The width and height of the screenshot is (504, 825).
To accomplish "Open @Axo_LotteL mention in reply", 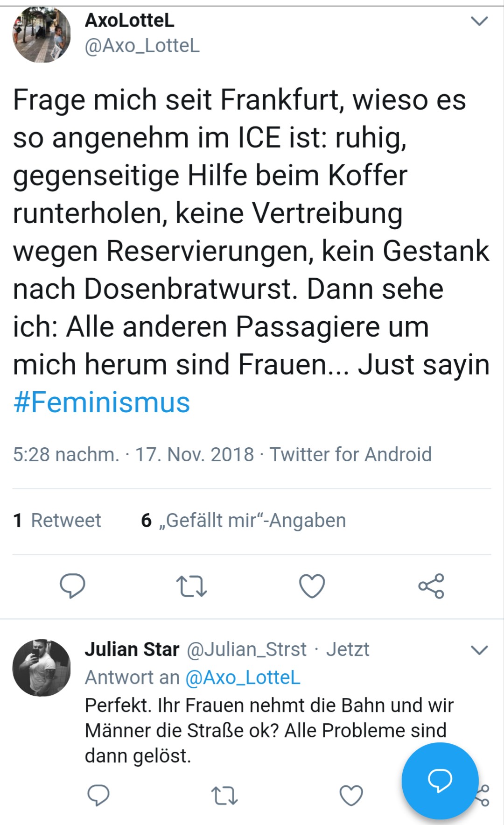I will point(243,677).
